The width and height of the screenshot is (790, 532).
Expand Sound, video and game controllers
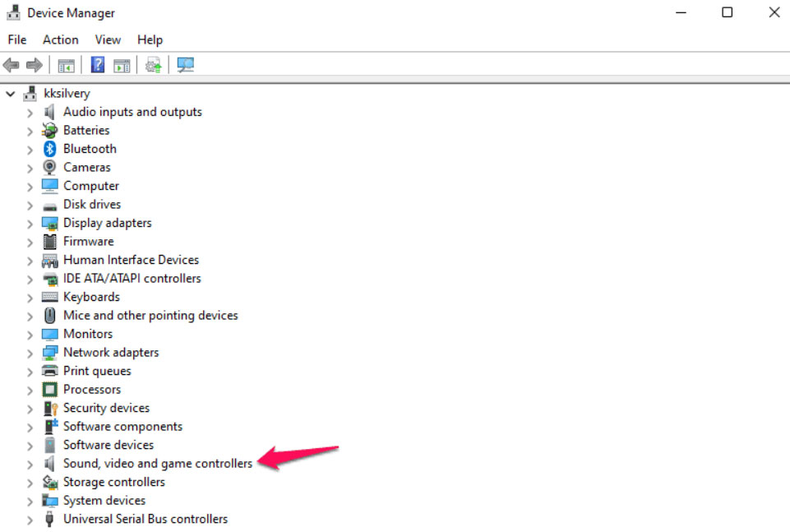30,464
